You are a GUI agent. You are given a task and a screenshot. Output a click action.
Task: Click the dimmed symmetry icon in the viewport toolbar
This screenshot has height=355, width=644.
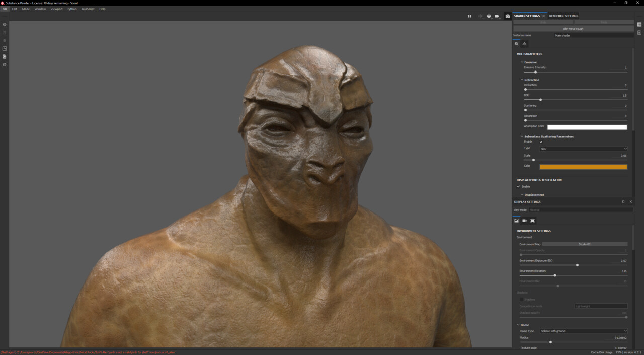pos(480,16)
